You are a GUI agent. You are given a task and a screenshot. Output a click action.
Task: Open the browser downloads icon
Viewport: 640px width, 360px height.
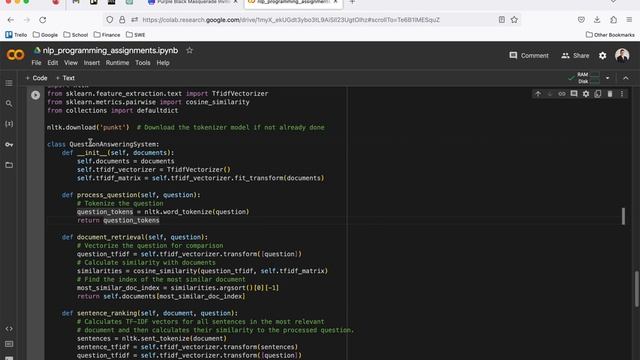(x=597, y=20)
